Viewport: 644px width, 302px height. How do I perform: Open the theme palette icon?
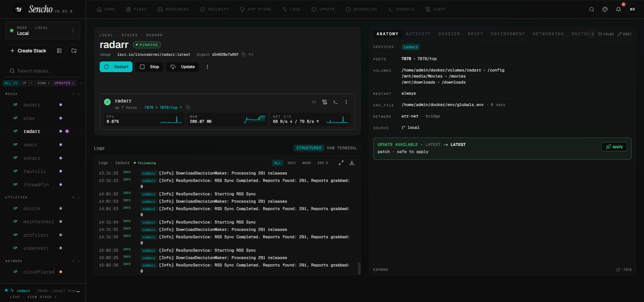click(x=605, y=9)
